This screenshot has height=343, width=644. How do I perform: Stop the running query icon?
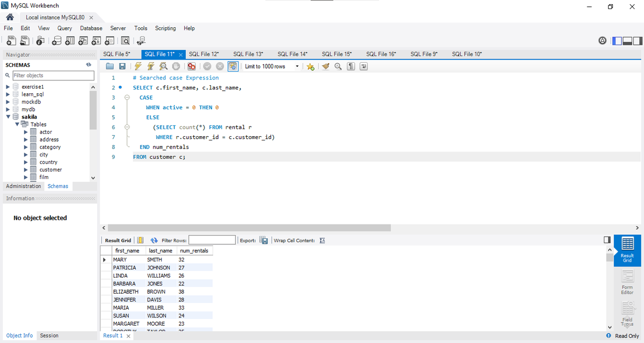pos(175,66)
